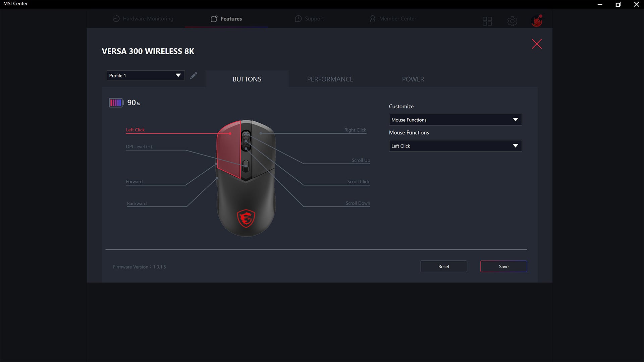Close the VERSA 300 WIRELESS 8K dialog
Image resolution: width=644 pixels, height=362 pixels.
pyautogui.click(x=537, y=44)
